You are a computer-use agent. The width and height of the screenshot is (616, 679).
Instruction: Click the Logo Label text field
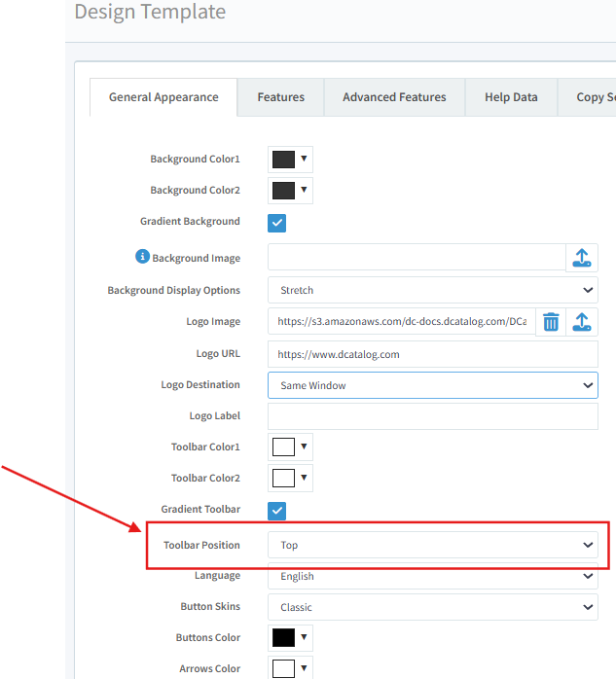(x=432, y=416)
